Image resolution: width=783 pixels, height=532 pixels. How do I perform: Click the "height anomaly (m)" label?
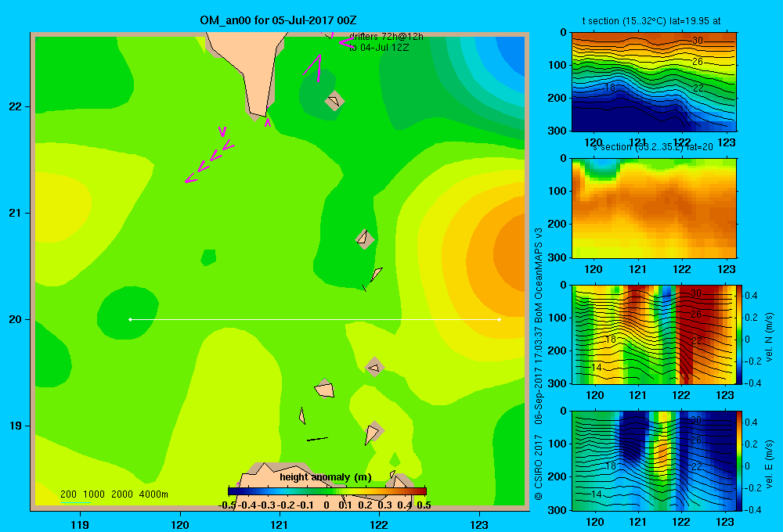(326, 477)
